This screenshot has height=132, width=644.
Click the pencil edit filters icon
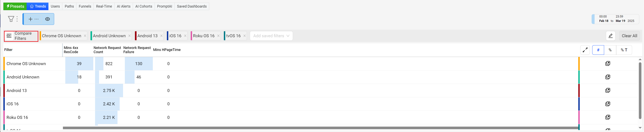pyautogui.click(x=610, y=36)
